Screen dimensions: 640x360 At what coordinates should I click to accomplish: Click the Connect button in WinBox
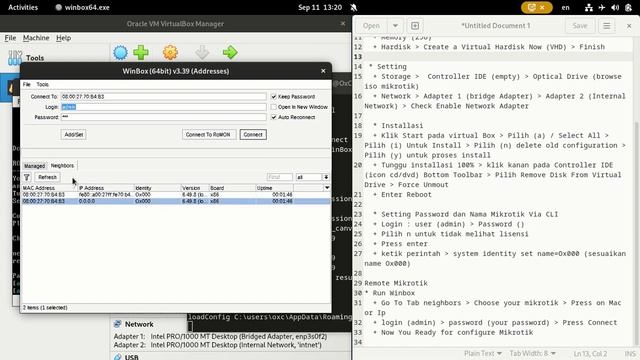pyautogui.click(x=253, y=135)
